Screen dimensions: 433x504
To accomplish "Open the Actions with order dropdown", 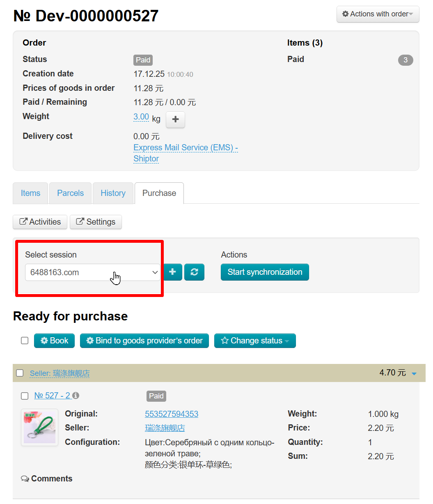I will tap(378, 14).
